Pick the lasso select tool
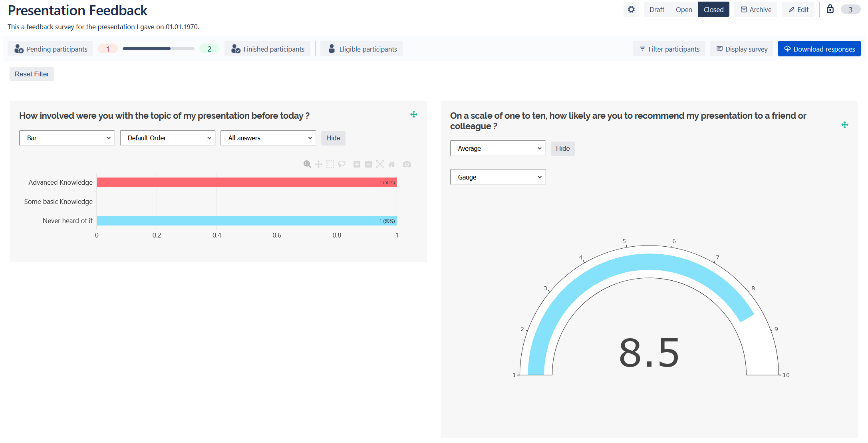This screenshot has height=443, width=868. click(x=342, y=164)
